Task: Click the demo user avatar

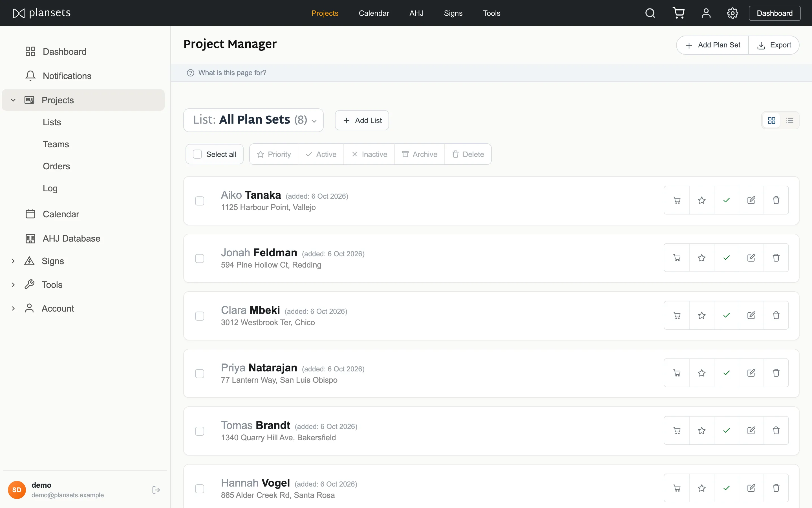Action: point(17,490)
